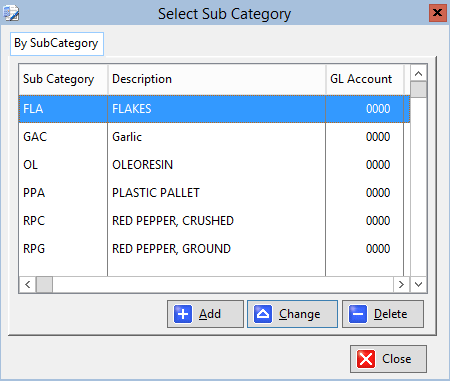
Task: Select the RED PEPPER, CRUSHED row
Action: pyautogui.click(x=214, y=221)
